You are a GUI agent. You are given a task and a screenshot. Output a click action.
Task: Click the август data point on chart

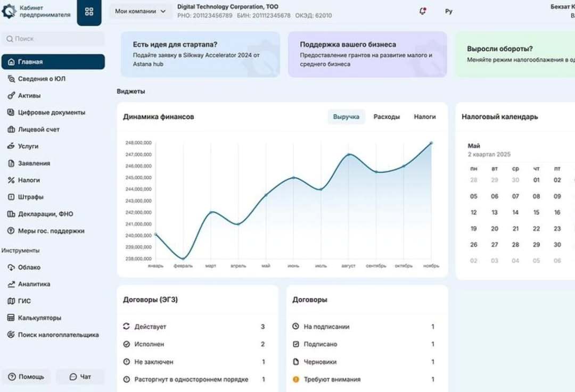point(349,155)
